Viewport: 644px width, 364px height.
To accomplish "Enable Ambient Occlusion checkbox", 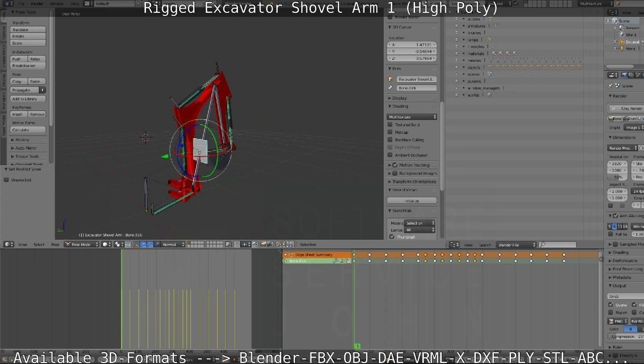I will 391,155.
